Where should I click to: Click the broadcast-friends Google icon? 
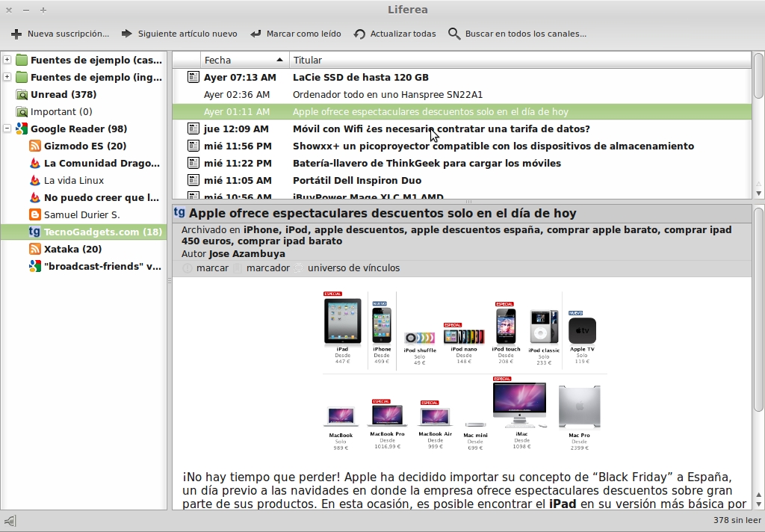click(34, 266)
